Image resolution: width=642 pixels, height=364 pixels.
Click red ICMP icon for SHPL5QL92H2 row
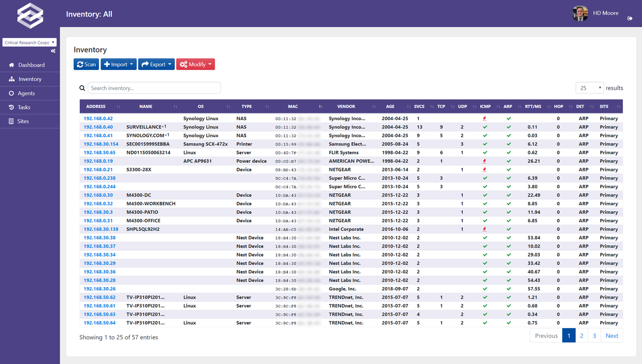pyautogui.click(x=485, y=229)
